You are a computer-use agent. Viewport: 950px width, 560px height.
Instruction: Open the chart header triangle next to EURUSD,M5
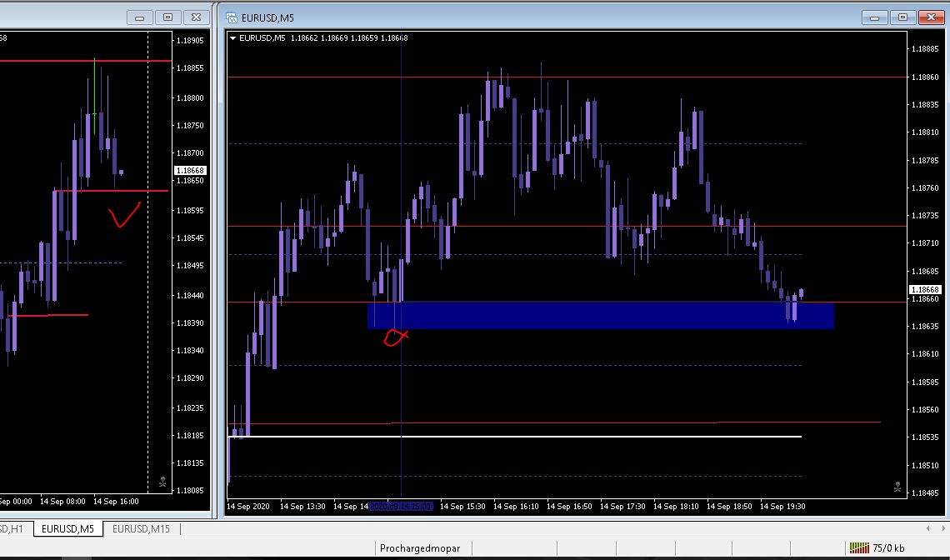(232, 38)
